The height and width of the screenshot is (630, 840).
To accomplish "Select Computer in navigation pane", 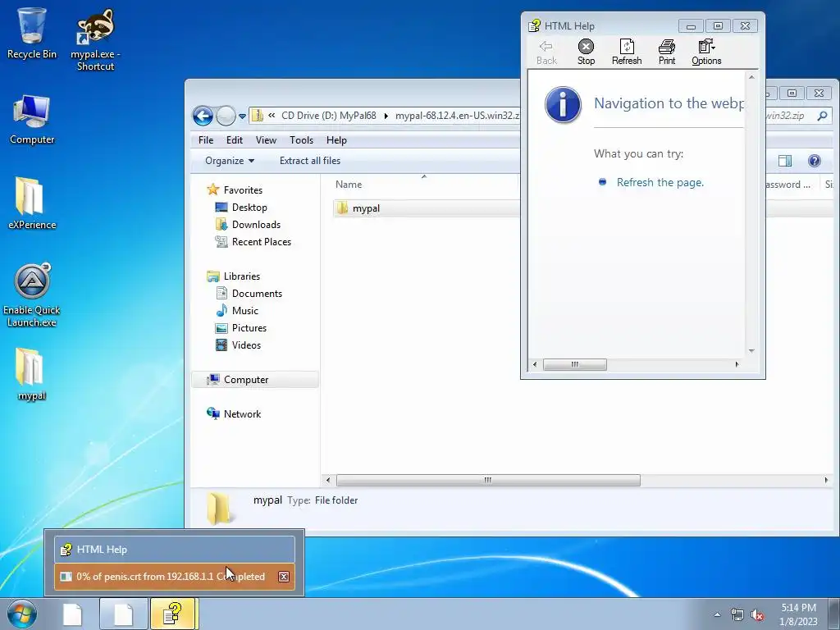I will (x=255, y=379).
